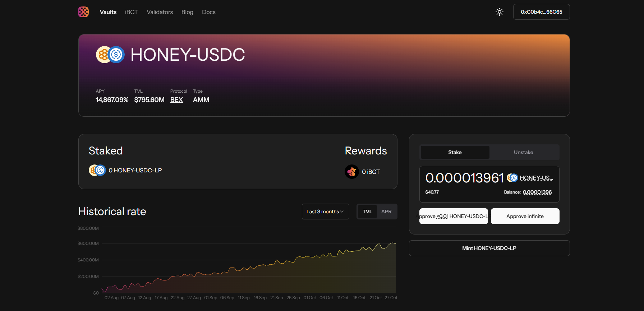644x311 pixels.
Task: Toggle light theme with sun icon
Action: 499,12
